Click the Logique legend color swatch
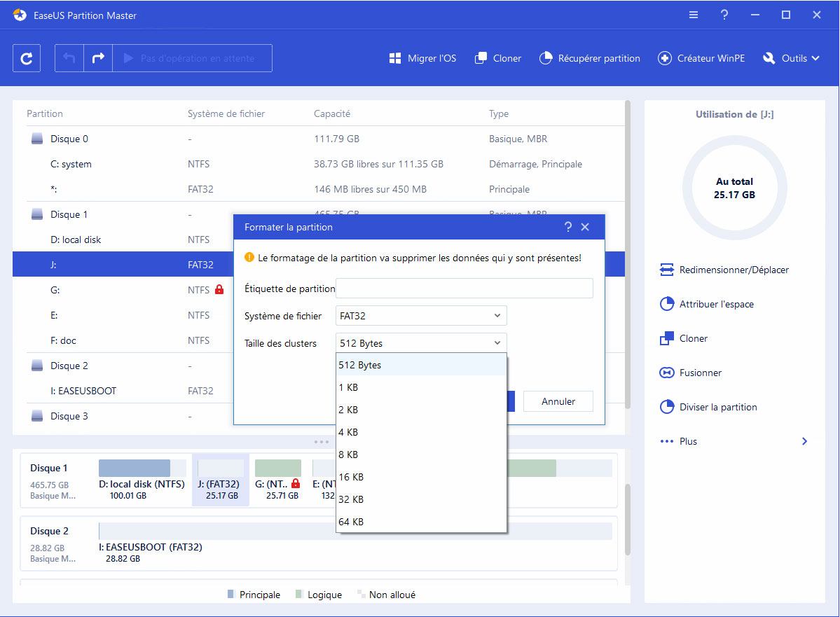This screenshot has width=840, height=617. click(299, 594)
